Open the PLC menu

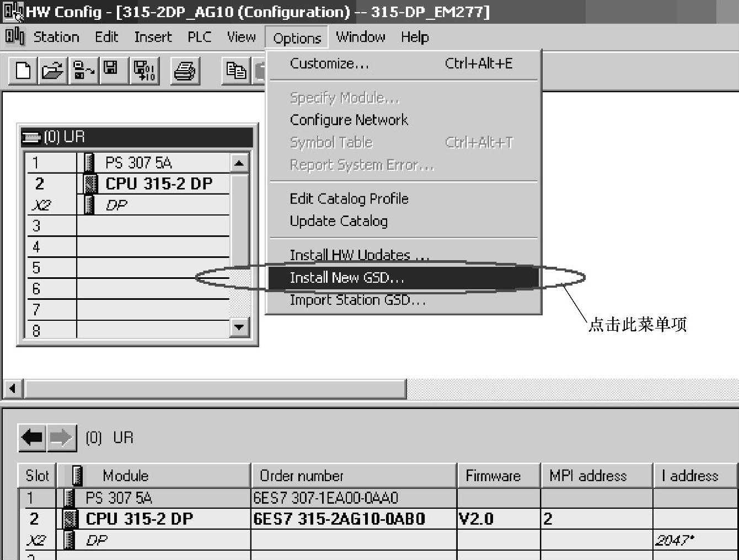pyautogui.click(x=199, y=37)
